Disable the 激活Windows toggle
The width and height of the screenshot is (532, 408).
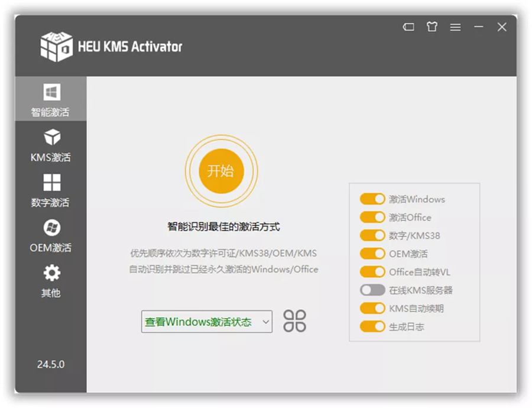pyautogui.click(x=372, y=199)
